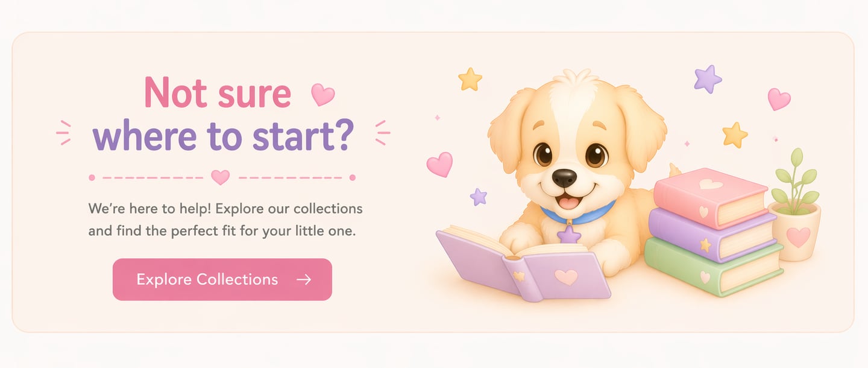Click the pink heart beside "Not sure"
The height and width of the screenshot is (368, 868).
click(322, 95)
